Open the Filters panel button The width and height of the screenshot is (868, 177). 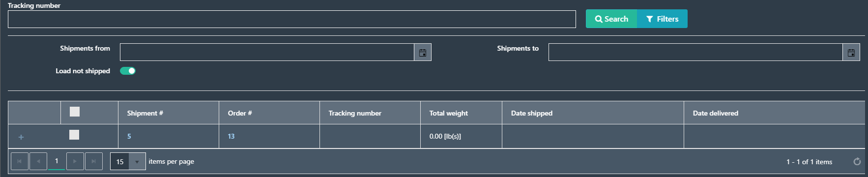pos(662,19)
